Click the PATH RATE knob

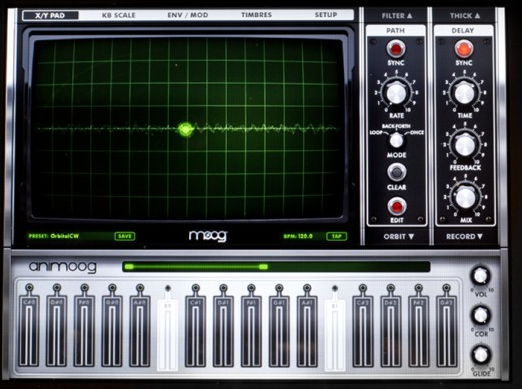tap(396, 92)
